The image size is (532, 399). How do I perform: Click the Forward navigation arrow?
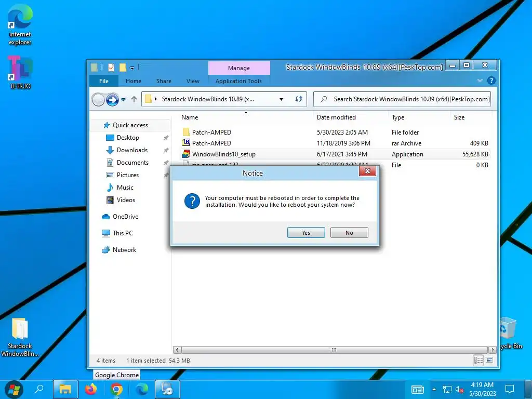pos(112,99)
